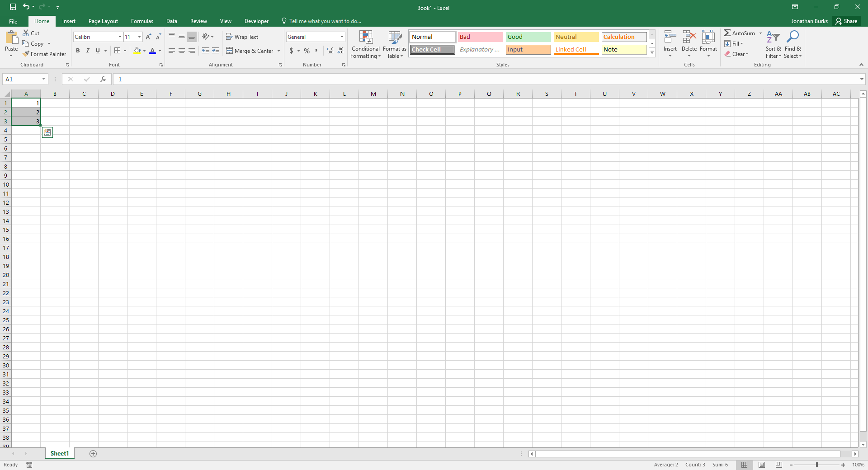The height and width of the screenshot is (470, 868).
Task: Switch to the Developer tab
Action: pyautogui.click(x=256, y=21)
